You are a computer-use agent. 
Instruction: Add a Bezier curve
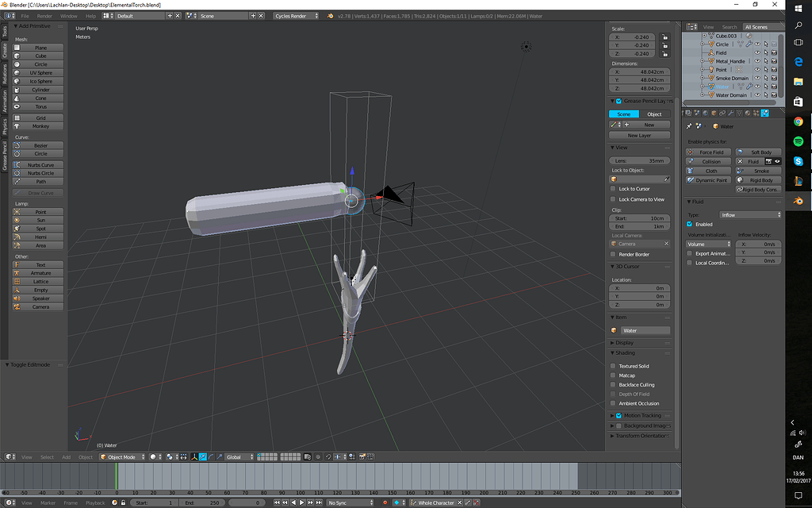38,145
